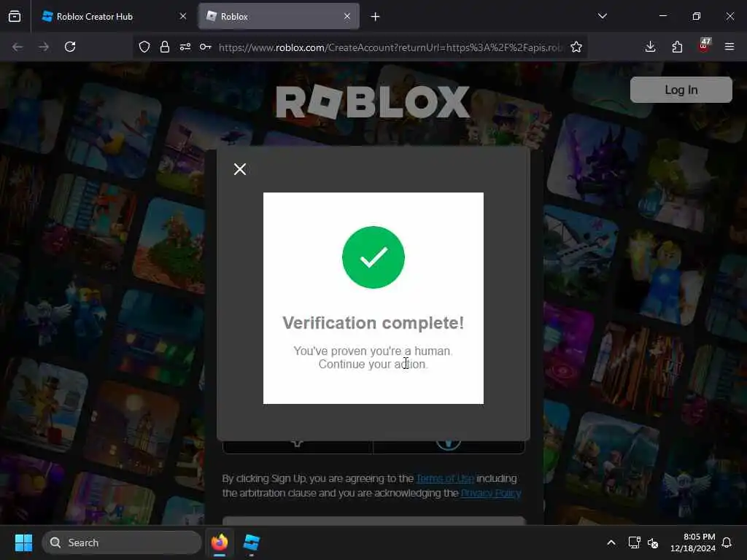This screenshot has width=747, height=560.
Task: Close the Roblox Creator Hub tab
Action: tap(183, 17)
